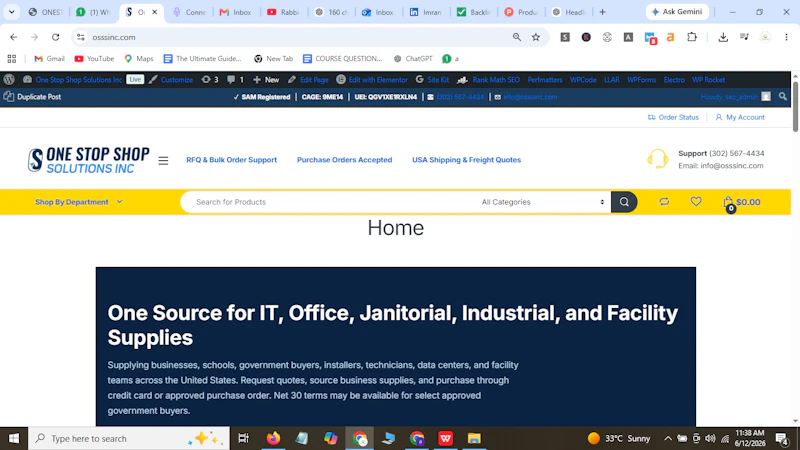Open Purchase Orders Accepted link

[344, 160]
